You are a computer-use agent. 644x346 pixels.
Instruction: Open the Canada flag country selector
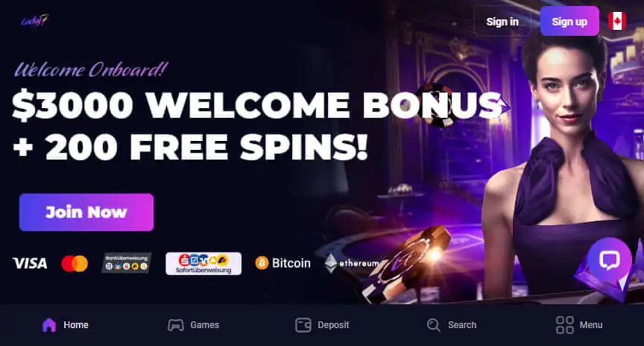click(617, 21)
